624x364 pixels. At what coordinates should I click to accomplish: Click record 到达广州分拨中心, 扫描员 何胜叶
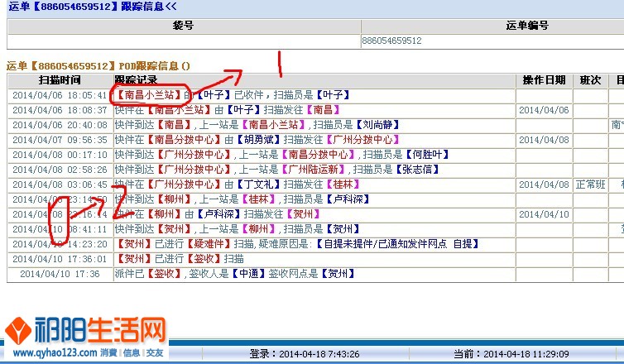click(x=281, y=155)
